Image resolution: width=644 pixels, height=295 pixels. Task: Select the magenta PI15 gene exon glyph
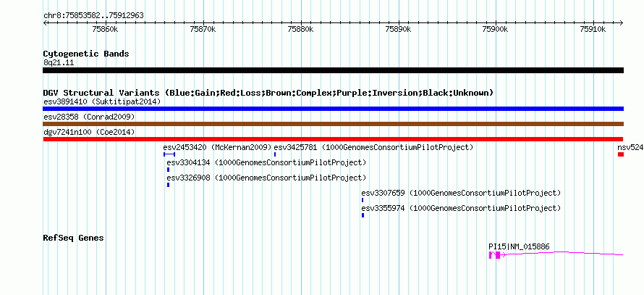pos(498,255)
